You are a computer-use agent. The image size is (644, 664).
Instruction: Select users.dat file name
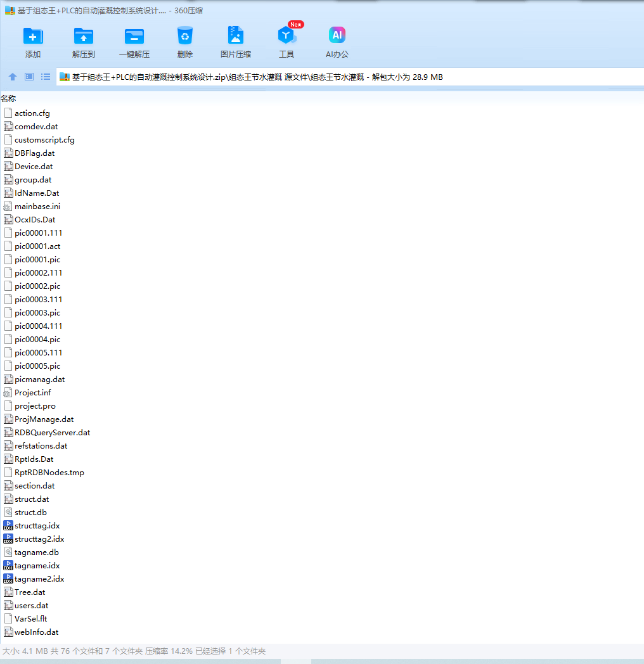(32, 606)
